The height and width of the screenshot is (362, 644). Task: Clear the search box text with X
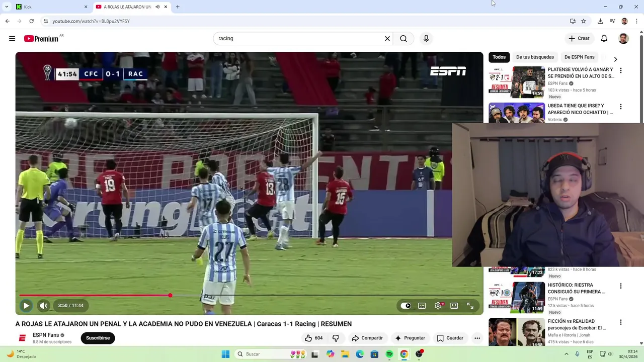pos(387,38)
